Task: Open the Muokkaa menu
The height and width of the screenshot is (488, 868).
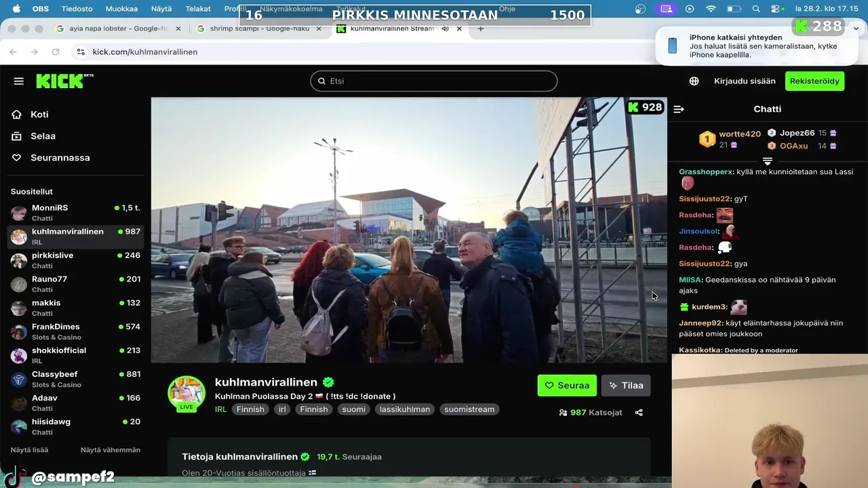Action: tap(121, 9)
